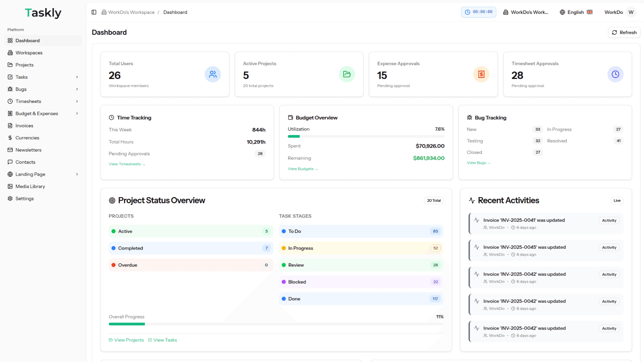Click the Bug Tracking bug icon
Screen dimensions: 644x362
pos(469,118)
